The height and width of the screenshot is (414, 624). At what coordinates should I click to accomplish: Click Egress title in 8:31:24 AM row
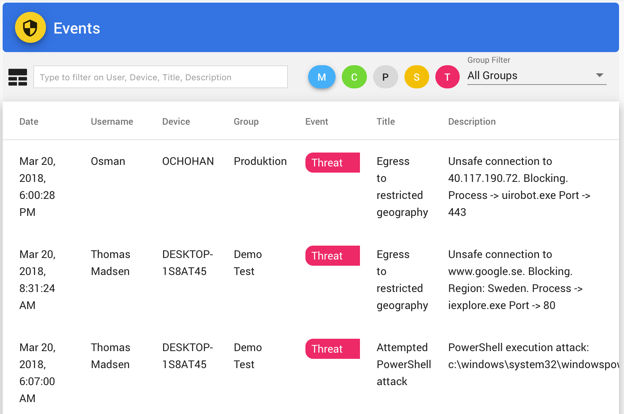pos(402,280)
